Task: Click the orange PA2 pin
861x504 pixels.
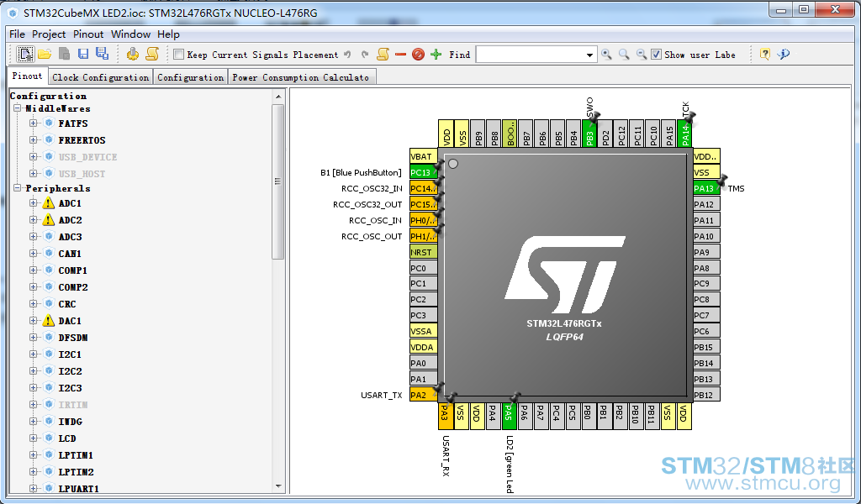Action: (424, 395)
